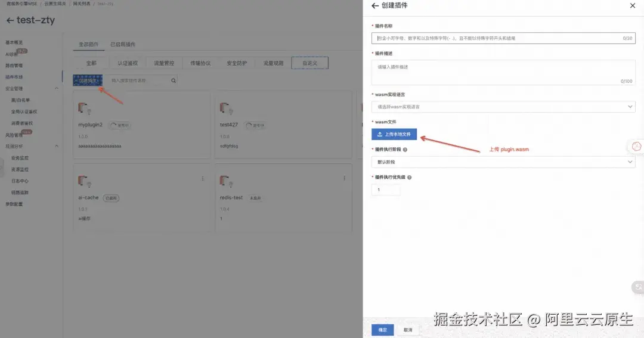Select the 认证鉴权 category filter

[x=128, y=63]
